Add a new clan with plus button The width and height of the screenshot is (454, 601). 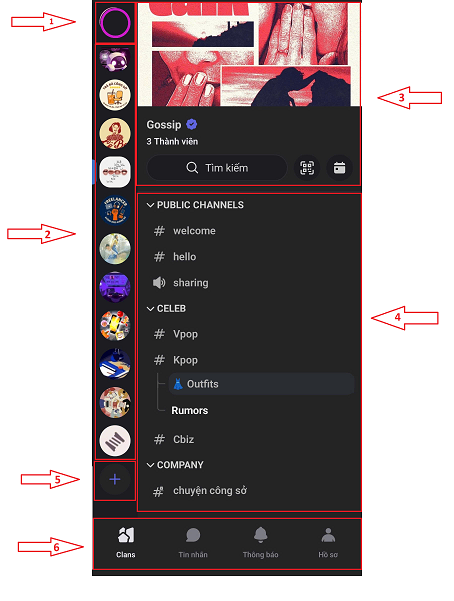(x=115, y=479)
